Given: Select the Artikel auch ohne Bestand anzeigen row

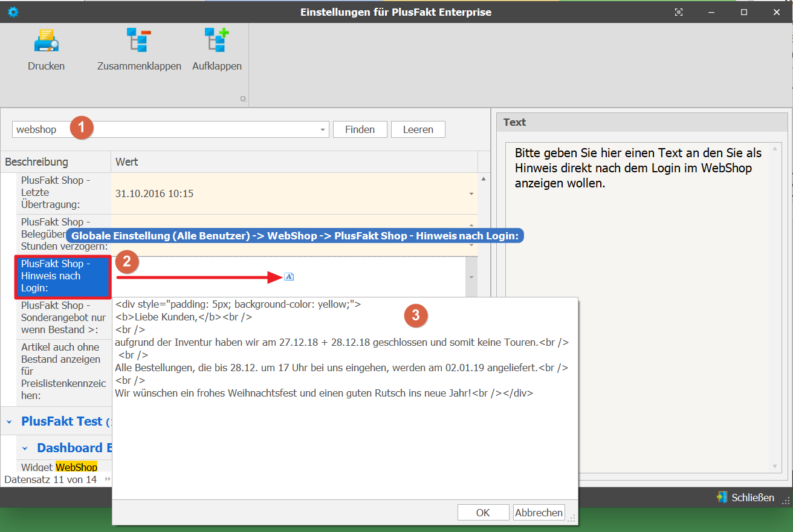Looking at the screenshot, I should (x=63, y=371).
